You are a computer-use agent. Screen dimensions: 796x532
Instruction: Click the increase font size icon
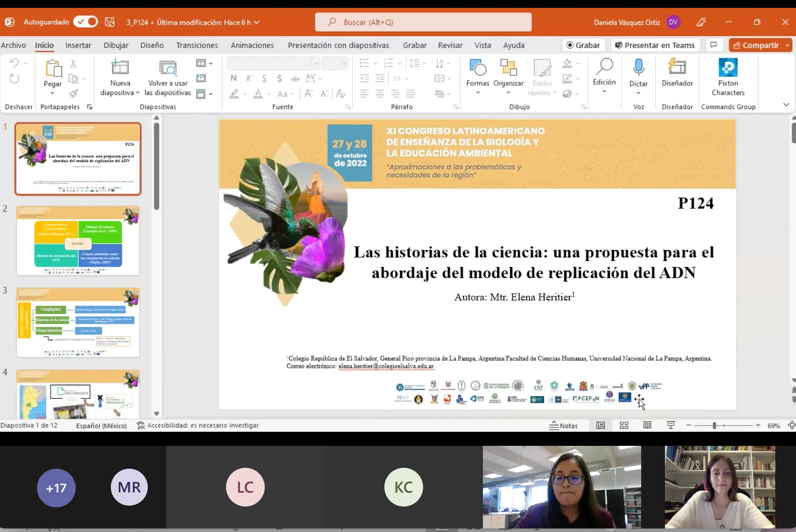pyautogui.click(x=309, y=93)
